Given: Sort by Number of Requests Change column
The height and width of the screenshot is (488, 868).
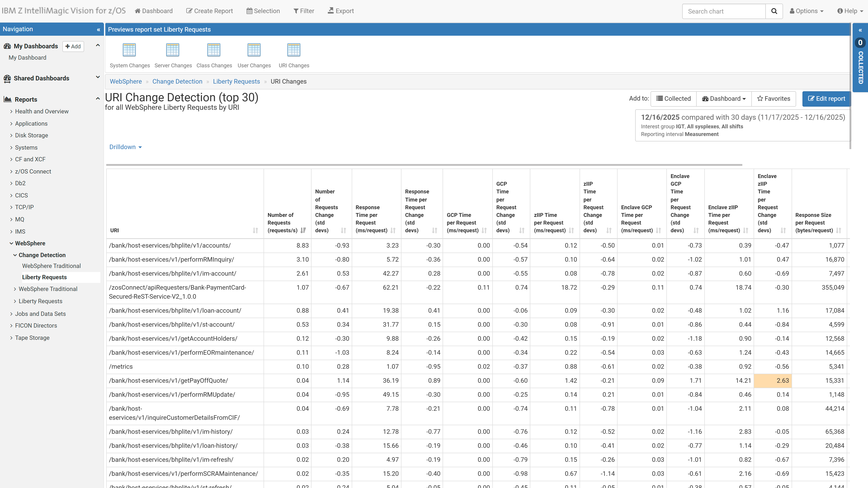Looking at the screenshot, I should tap(343, 231).
